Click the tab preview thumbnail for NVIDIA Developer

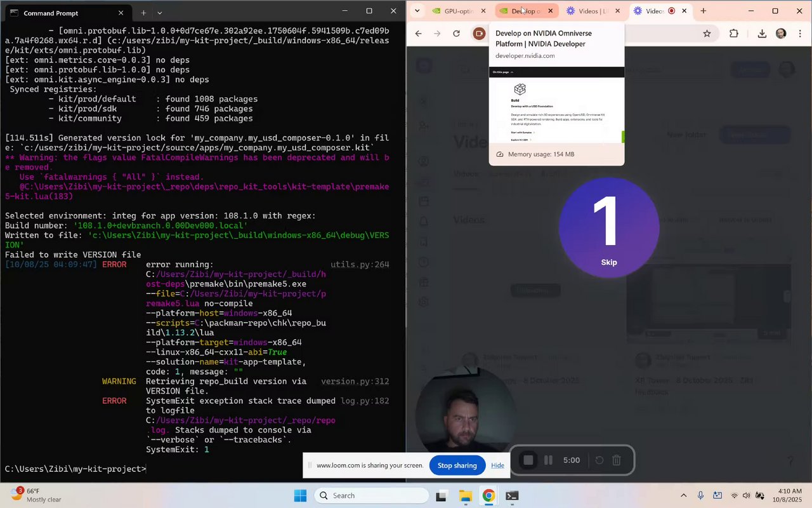coord(556,105)
